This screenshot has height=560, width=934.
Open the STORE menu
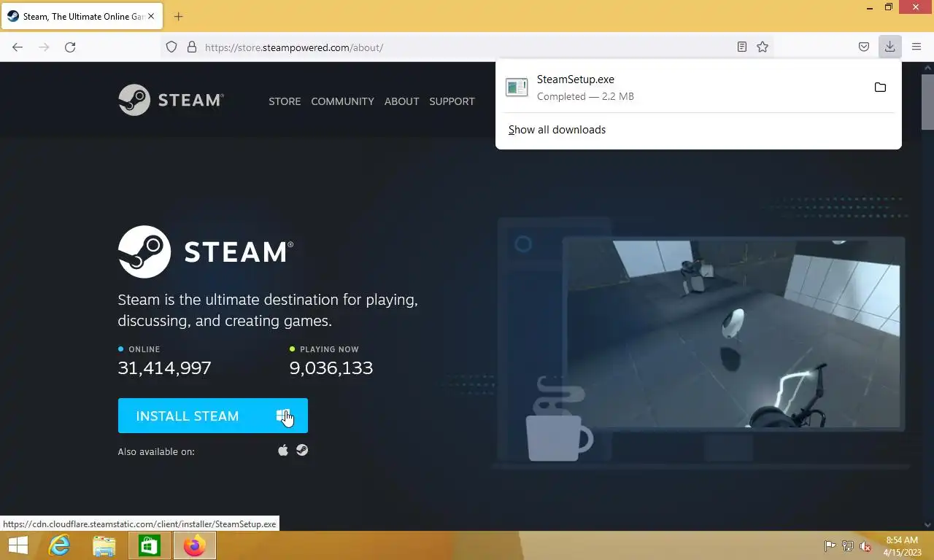click(285, 101)
